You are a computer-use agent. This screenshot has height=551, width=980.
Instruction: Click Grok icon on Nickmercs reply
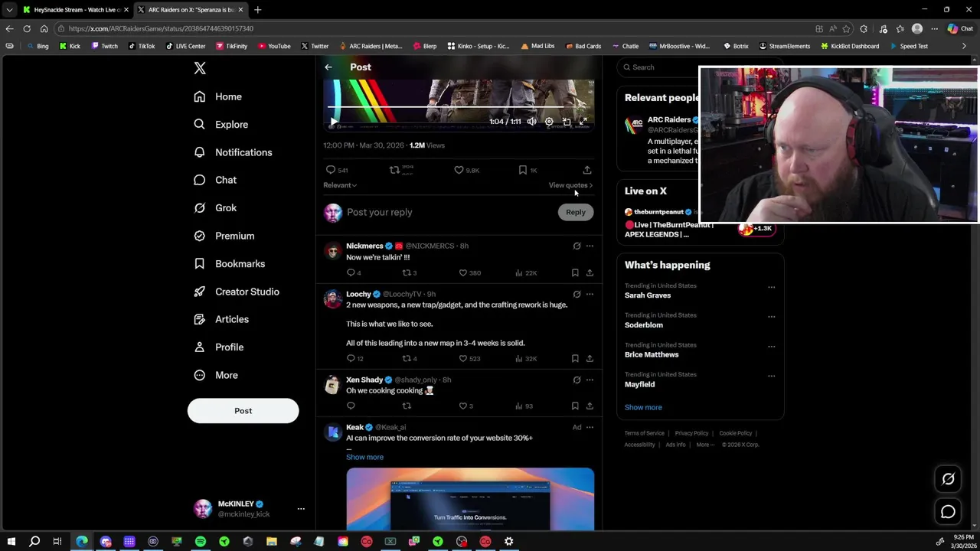point(577,246)
